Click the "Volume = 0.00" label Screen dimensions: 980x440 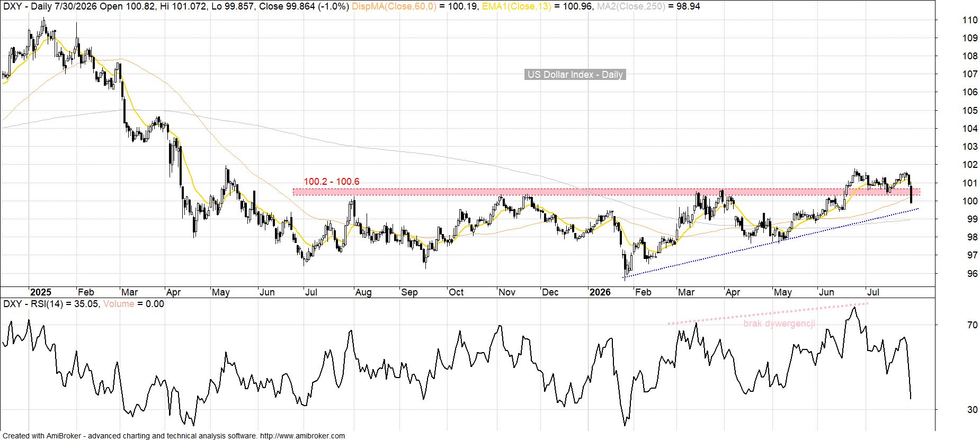click(x=133, y=304)
